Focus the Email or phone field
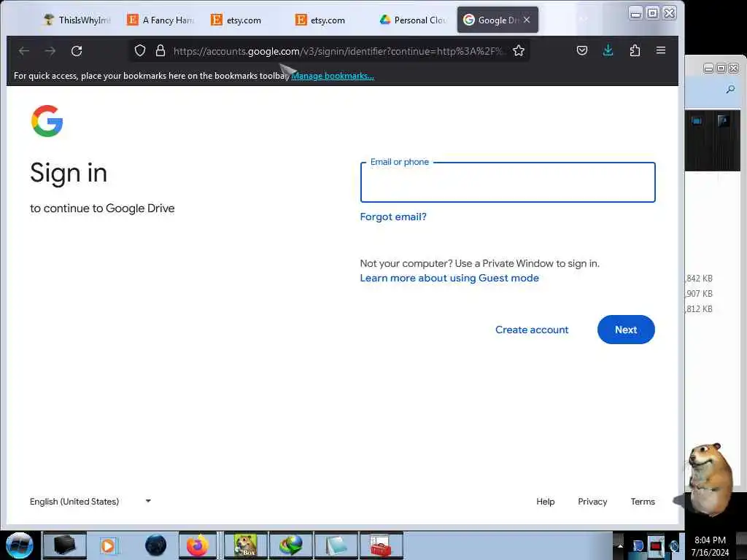Screen dimensions: 747x560 coord(508,182)
